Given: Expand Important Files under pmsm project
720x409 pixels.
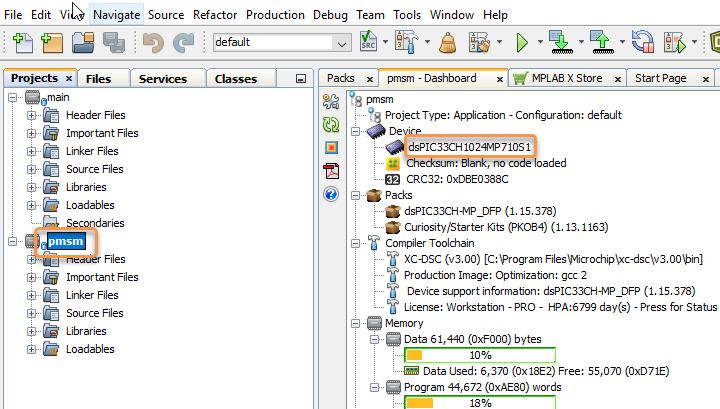Looking at the screenshot, I should (x=31, y=277).
